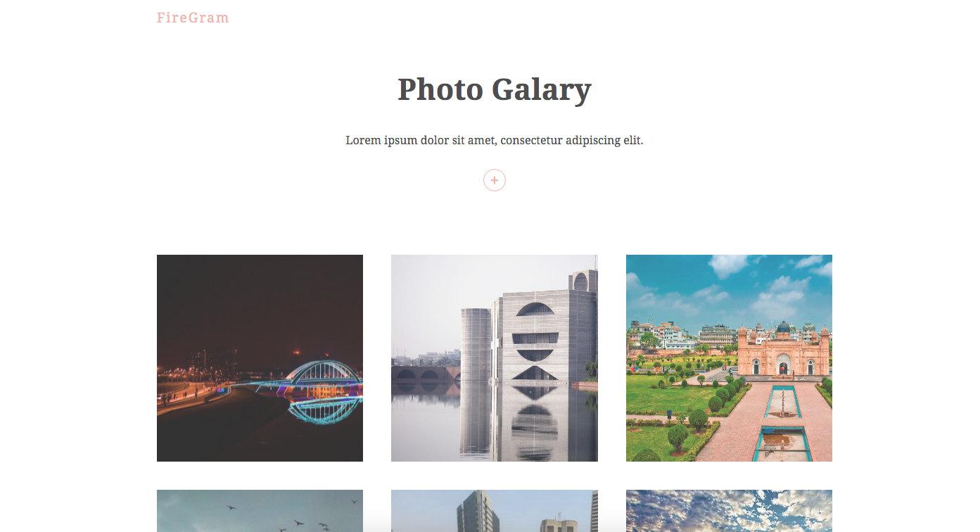Open the flying birds photo
This screenshot has height=532, width=980.
tap(260, 511)
